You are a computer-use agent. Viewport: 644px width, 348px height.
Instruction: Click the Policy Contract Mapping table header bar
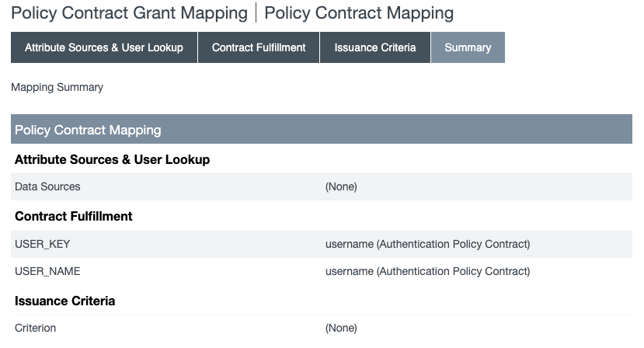(321, 130)
